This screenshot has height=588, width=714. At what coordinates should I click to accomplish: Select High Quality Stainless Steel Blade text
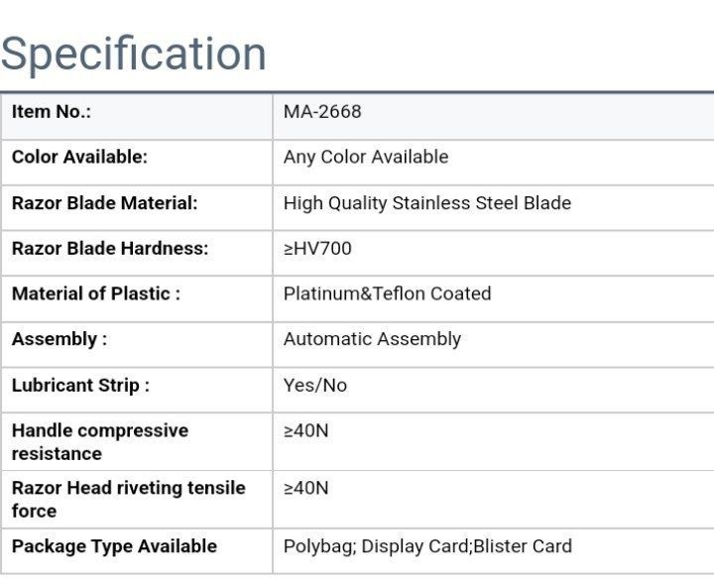coord(427,203)
